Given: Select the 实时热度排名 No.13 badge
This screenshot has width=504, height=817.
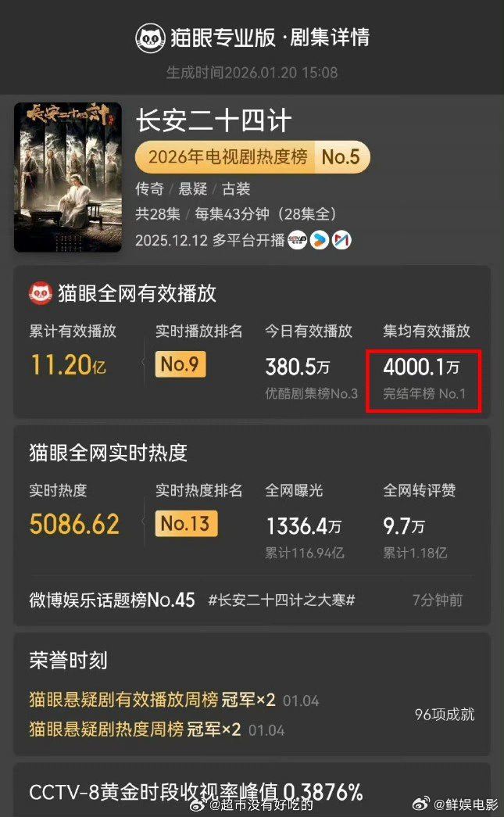Looking at the screenshot, I should click(186, 523).
